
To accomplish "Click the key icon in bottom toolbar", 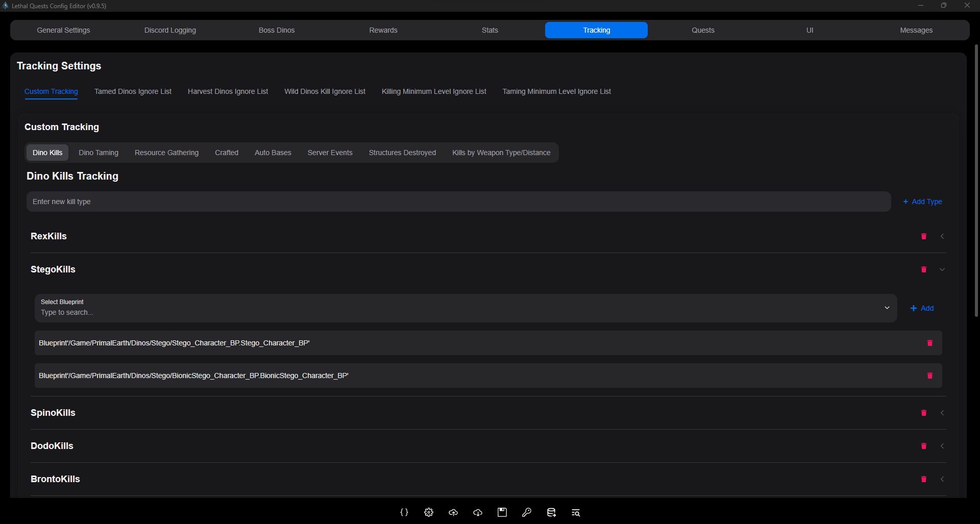I will pyautogui.click(x=527, y=512).
